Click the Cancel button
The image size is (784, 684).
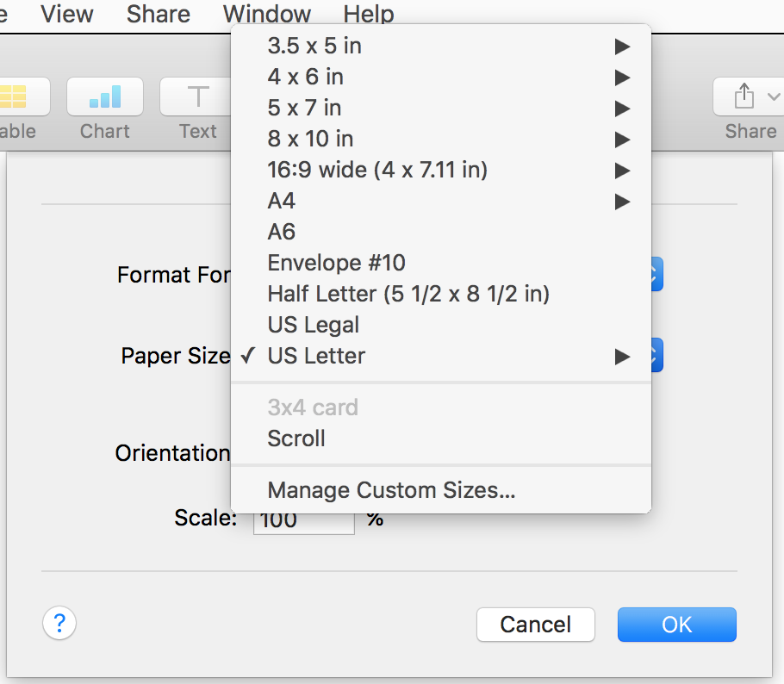(x=536, y=625)
